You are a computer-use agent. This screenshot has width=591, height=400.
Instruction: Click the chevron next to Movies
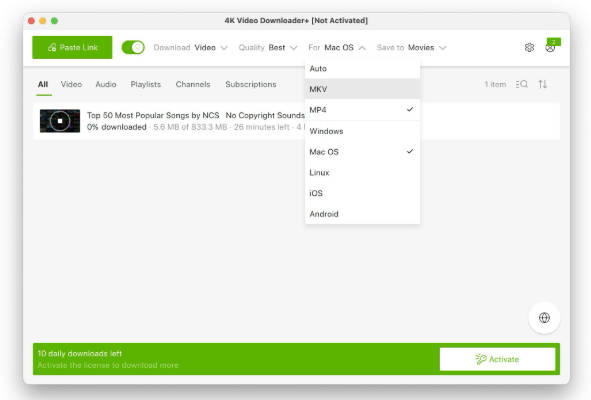pos(442,48)
